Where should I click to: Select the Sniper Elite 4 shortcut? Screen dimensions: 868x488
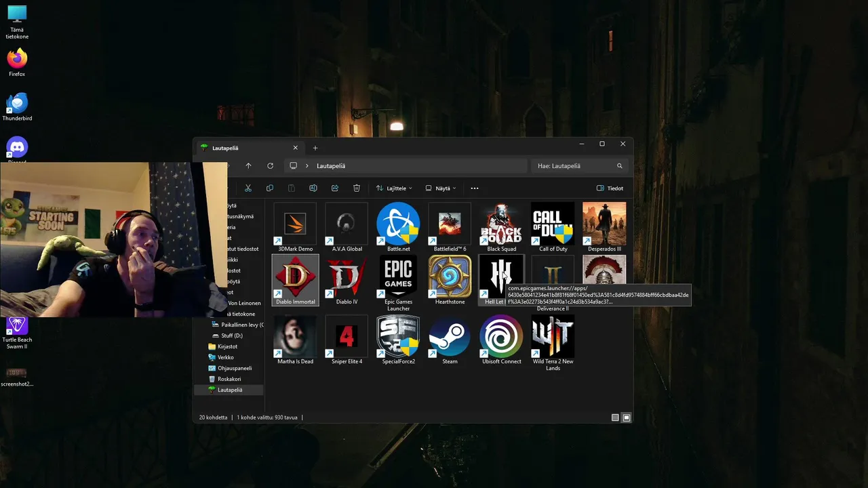(x=347, y=340)
